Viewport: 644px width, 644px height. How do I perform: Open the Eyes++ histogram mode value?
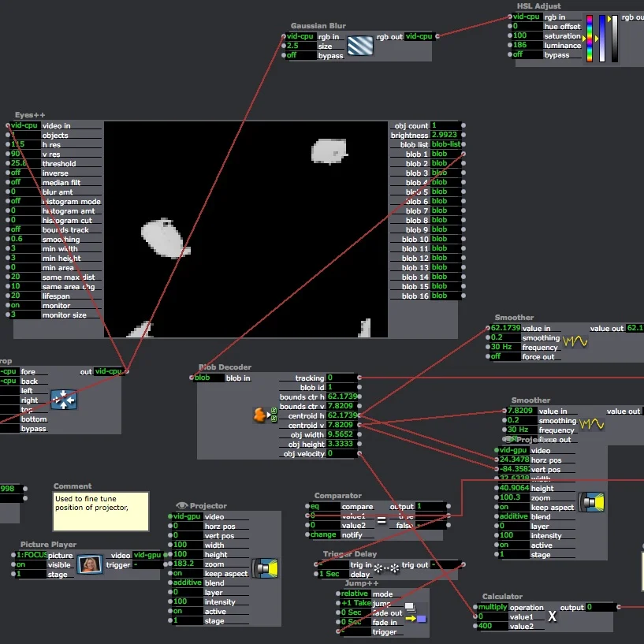(25, 201)
